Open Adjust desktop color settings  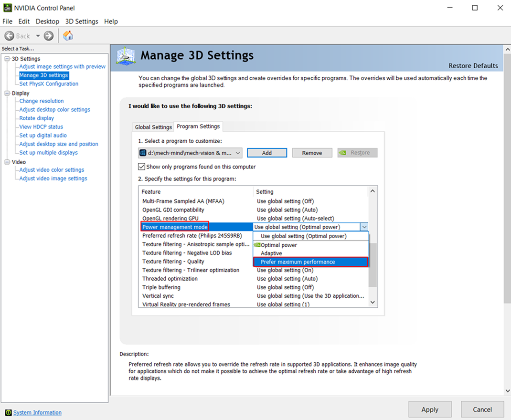(x=55, y=109)
